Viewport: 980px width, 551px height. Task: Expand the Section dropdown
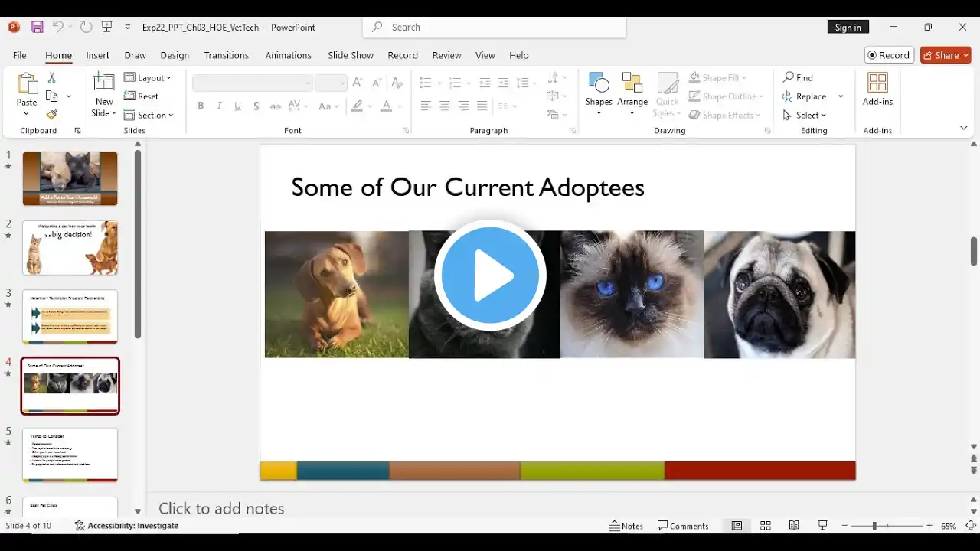pyautogui.click(x=149, y=115)
